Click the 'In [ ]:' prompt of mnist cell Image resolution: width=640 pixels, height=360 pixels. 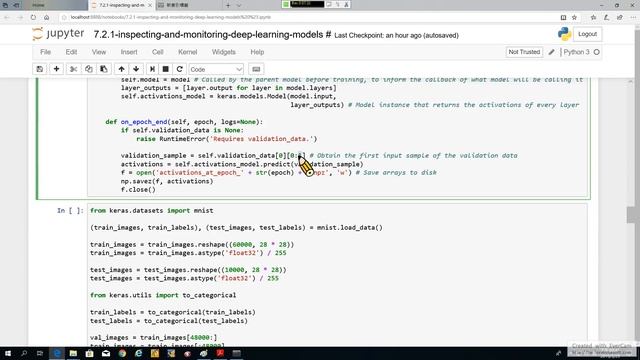click(70, 211)
